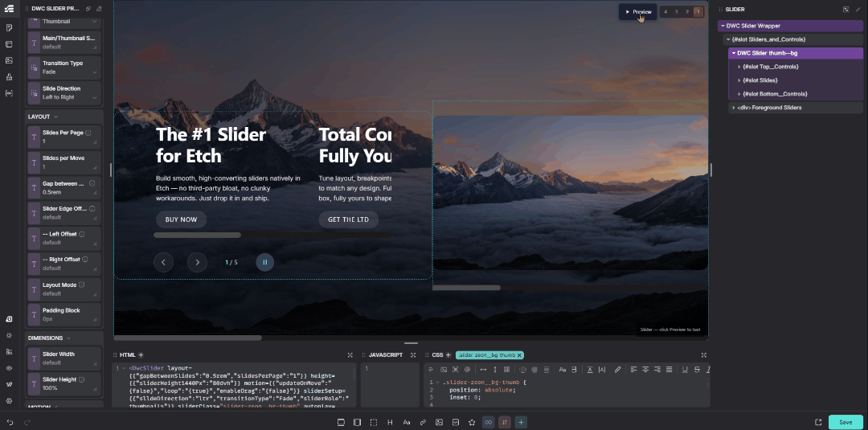The width and height of the screenshot is (868, 430).
Task: Insert a container element from bottom toolbar
Action: (357, 422)
